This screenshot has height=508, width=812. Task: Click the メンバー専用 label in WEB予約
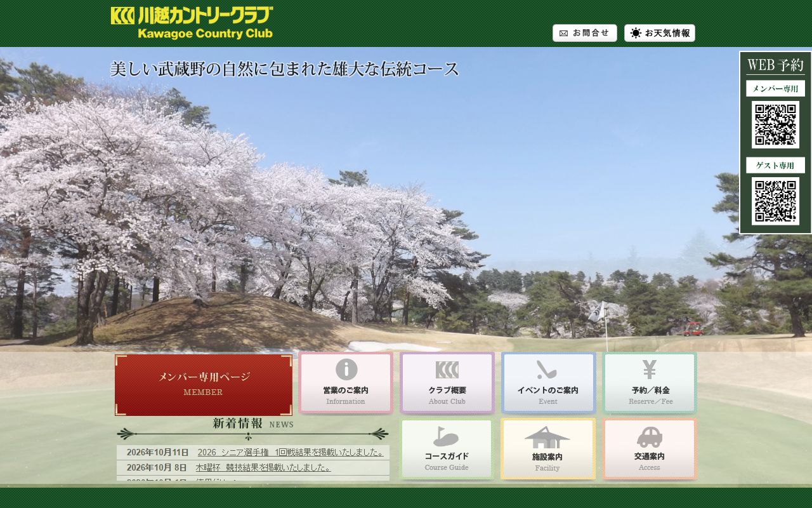click(775, 89)
